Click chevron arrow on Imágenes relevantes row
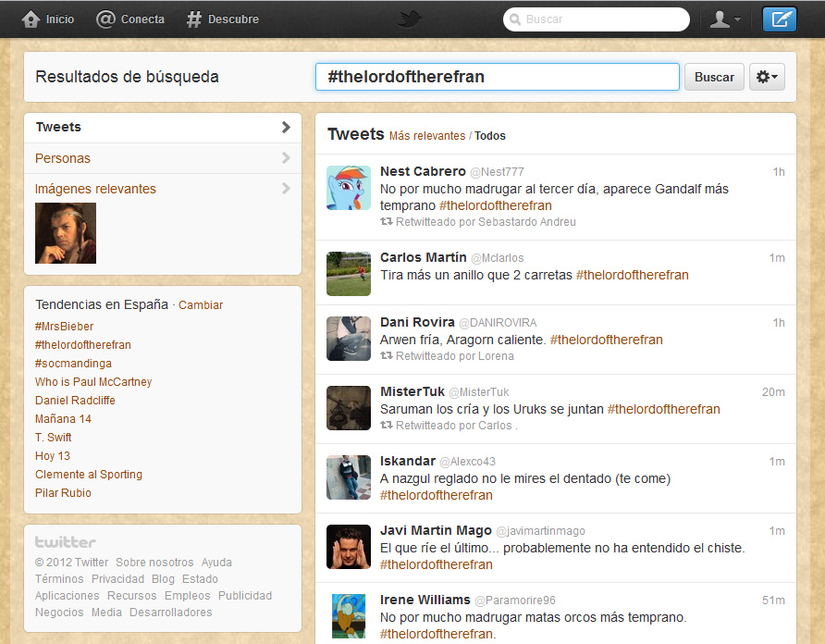The image size is (825, 644). pos(286,188)
